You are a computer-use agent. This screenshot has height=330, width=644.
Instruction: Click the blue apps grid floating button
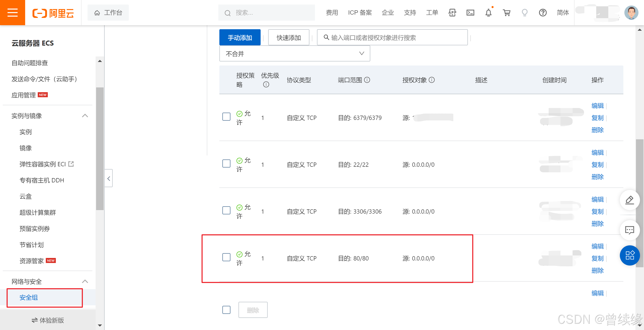coord(629,255)
